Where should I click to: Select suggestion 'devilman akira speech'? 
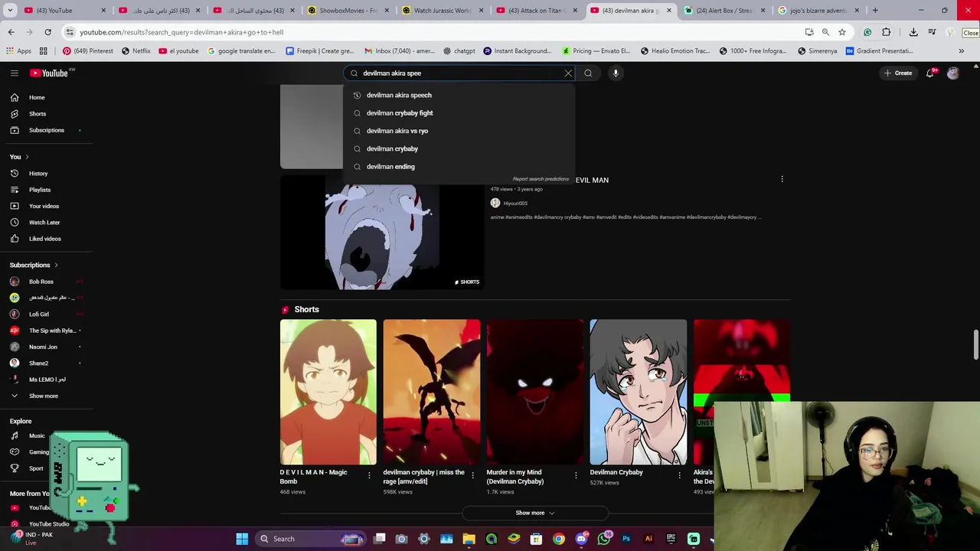(x=458, y=95)
